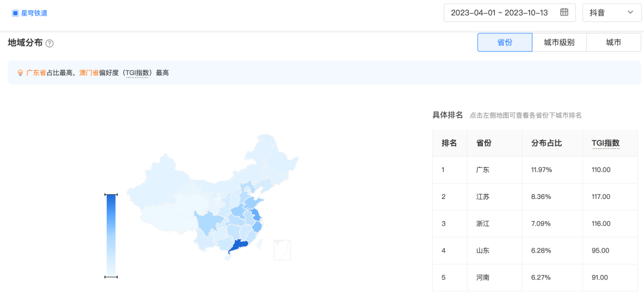This screenshot has height=299, width=644.
Task: Click the 省份 column header in table
Action: click(x=484, y=143)
